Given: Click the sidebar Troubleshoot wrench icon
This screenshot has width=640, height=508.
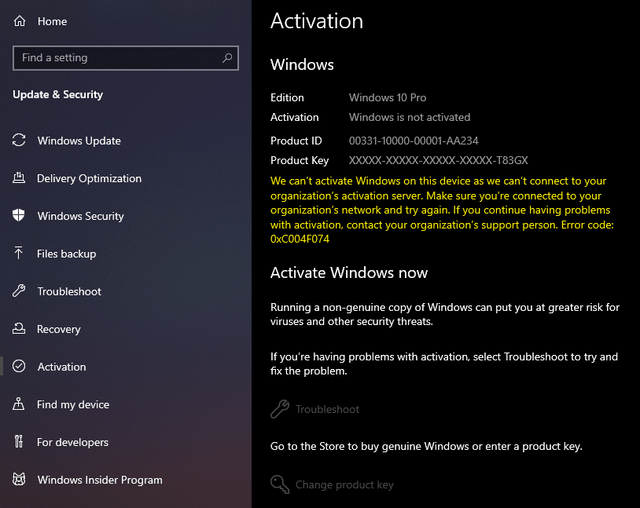Looking at the screenshot, I should click(19, 291).
